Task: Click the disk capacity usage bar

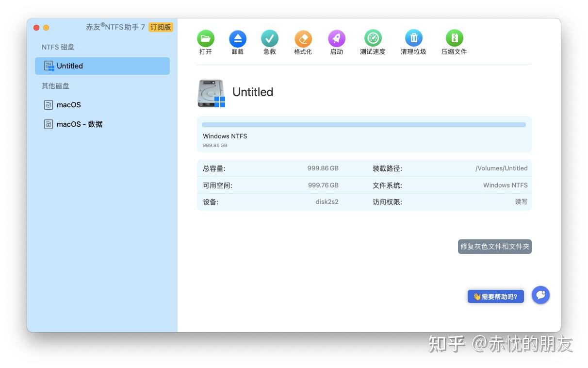Action: coord(363,124)
